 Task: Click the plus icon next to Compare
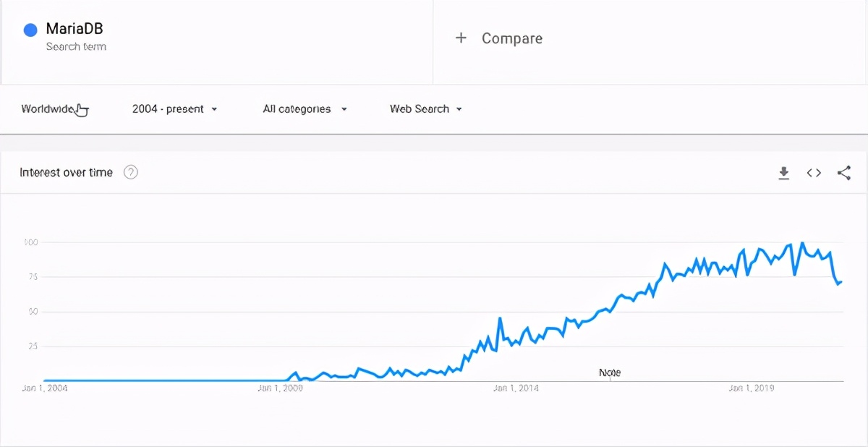(x=461, y=38)
